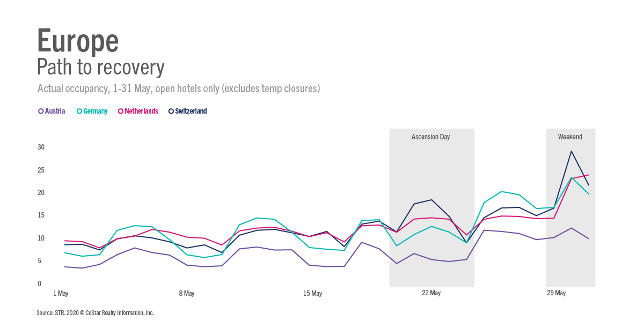The height and width of the screenshot is (336, 644).
Task: Click the 22 May x-axis label
Action: click(x=431, y=293)
